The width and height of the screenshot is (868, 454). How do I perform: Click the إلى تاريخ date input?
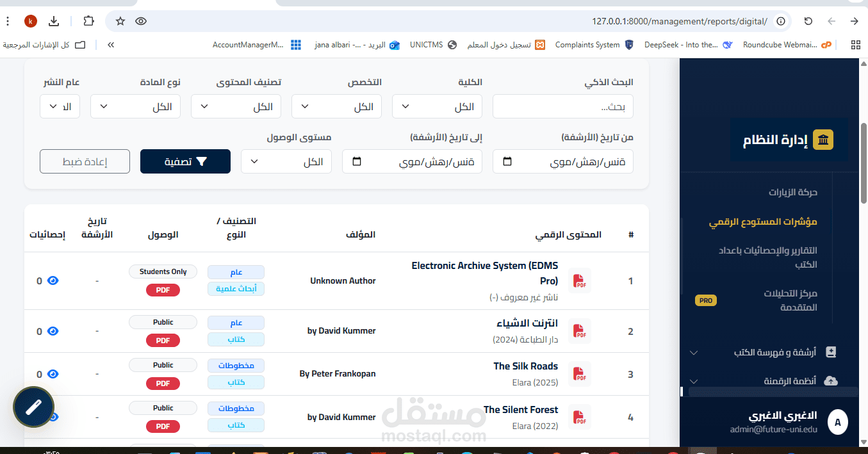coord(412,161)
